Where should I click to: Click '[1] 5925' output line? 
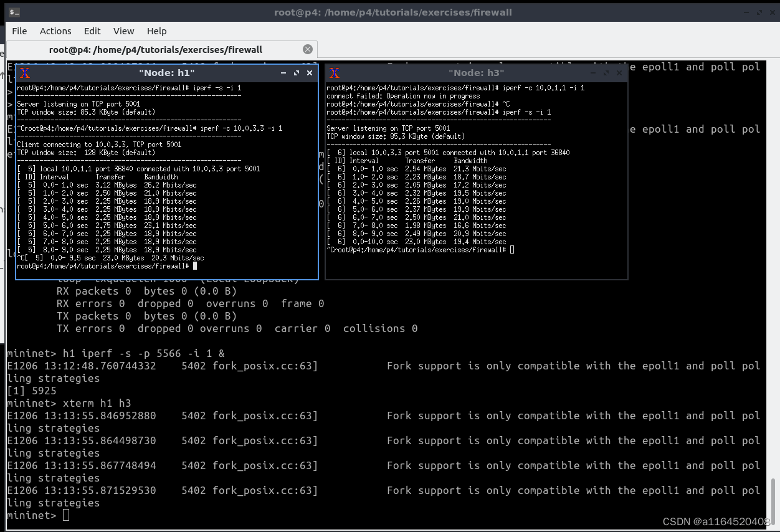pos(32,391)
